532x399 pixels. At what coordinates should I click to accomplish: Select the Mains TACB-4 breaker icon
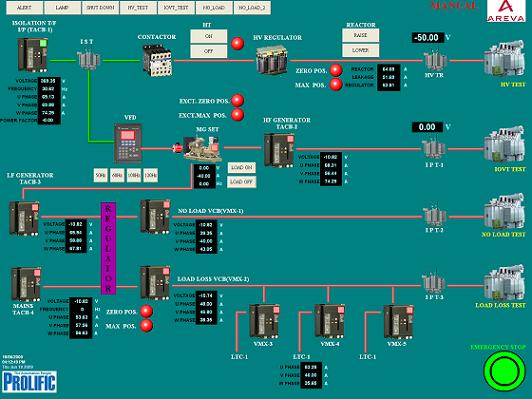click(x=26, y=284)
